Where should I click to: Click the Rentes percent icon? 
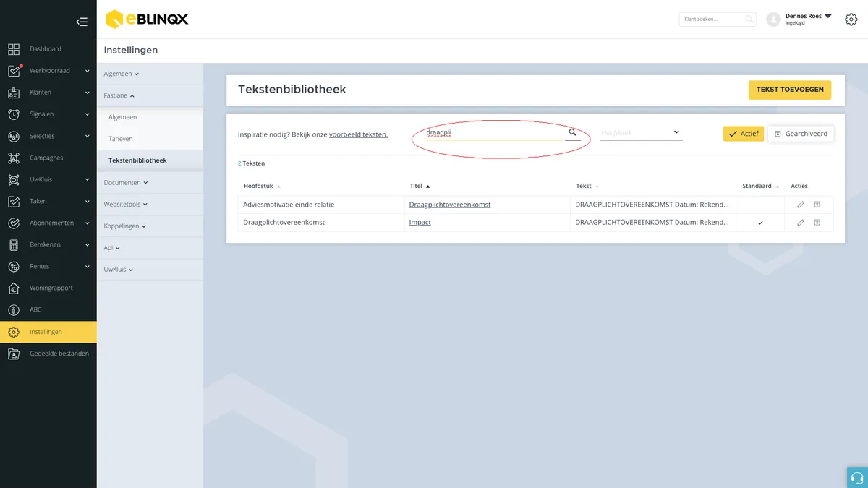click(14, 266)
